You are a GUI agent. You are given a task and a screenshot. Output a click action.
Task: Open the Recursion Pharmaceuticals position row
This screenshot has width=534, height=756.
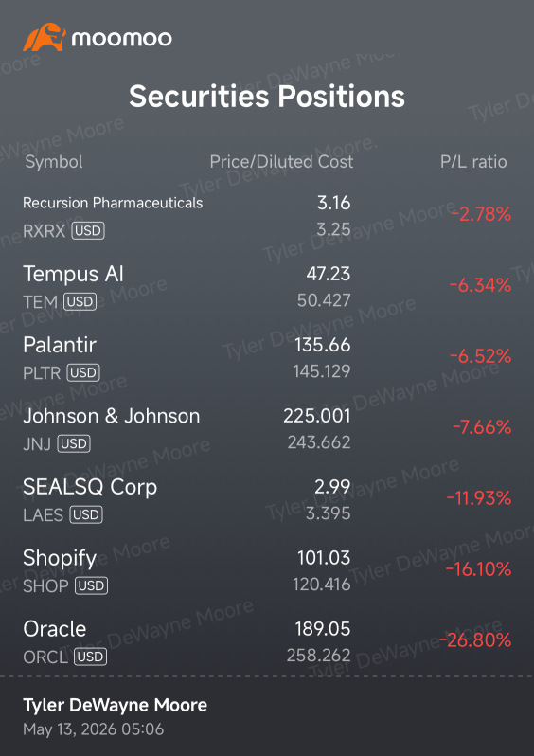coord(267,216)
